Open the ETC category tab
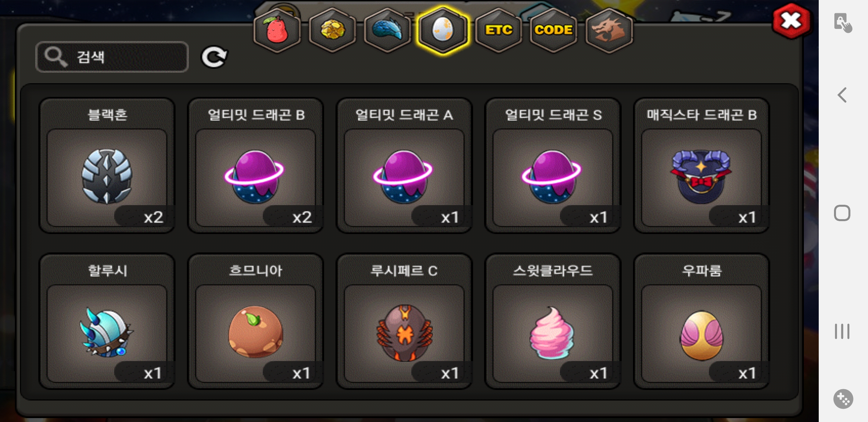The width and height of the screenshot is (868, 422). (x=499, y=30)
